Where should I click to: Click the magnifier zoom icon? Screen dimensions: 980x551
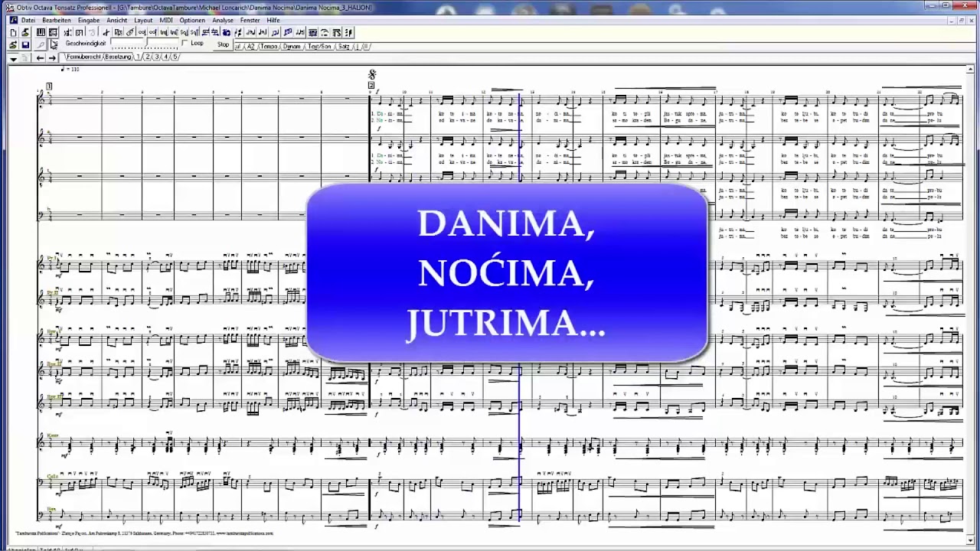coord(41,45)
